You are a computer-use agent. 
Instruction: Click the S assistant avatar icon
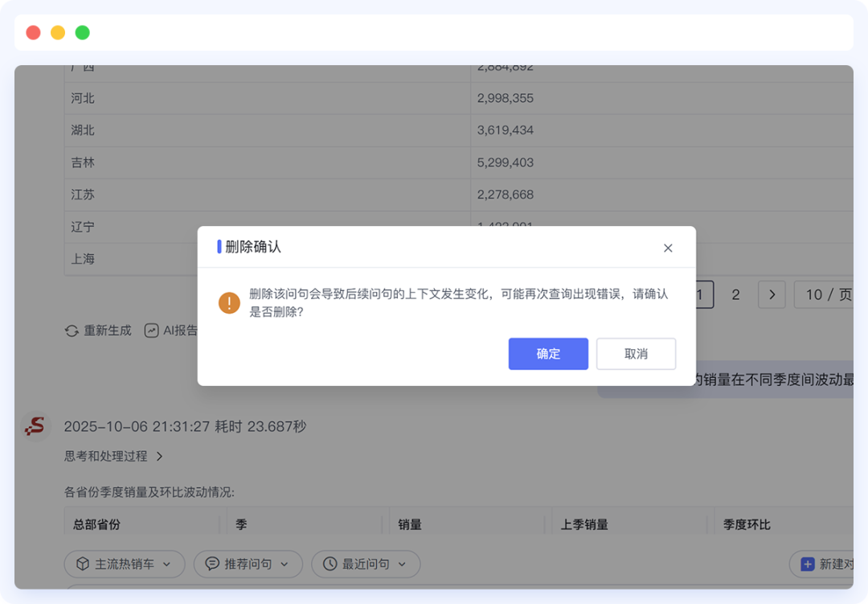point(35,425)
